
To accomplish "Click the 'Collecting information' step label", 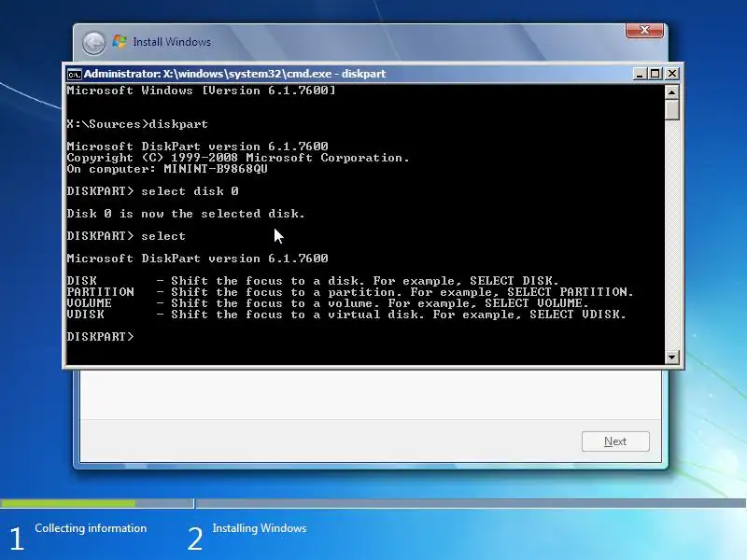I will [x=91, y=528].
